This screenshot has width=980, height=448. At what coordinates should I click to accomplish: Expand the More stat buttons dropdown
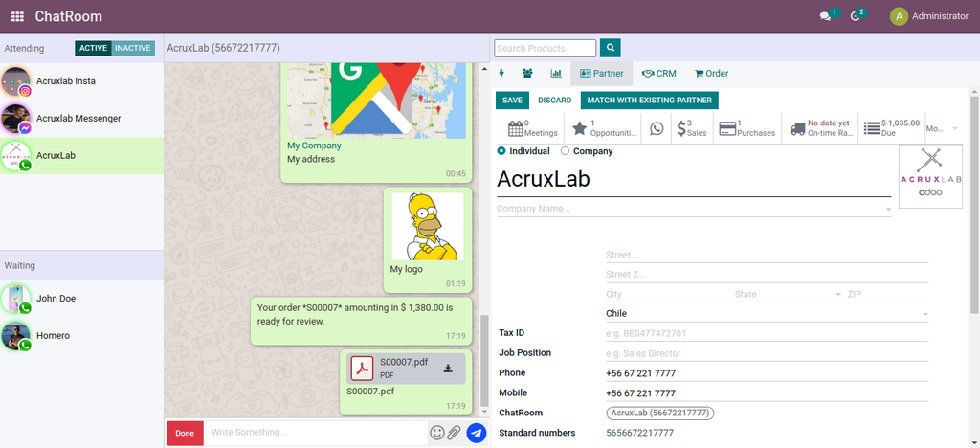[942, 128]
